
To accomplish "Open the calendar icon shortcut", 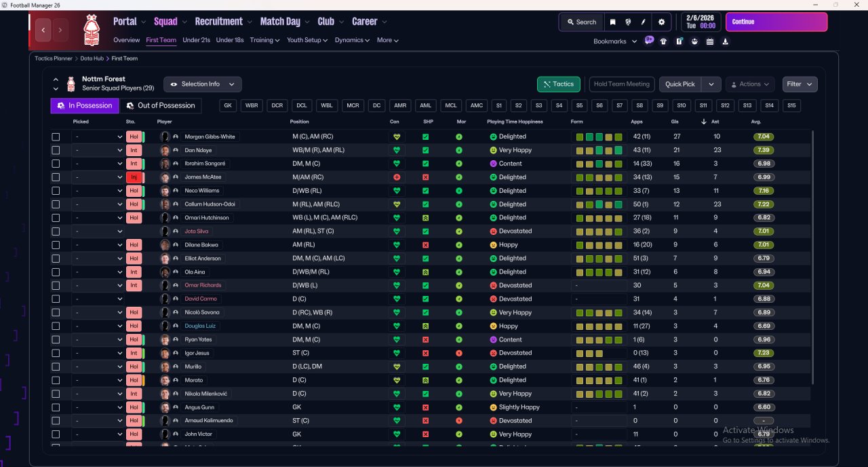I will tap(710, 41).
